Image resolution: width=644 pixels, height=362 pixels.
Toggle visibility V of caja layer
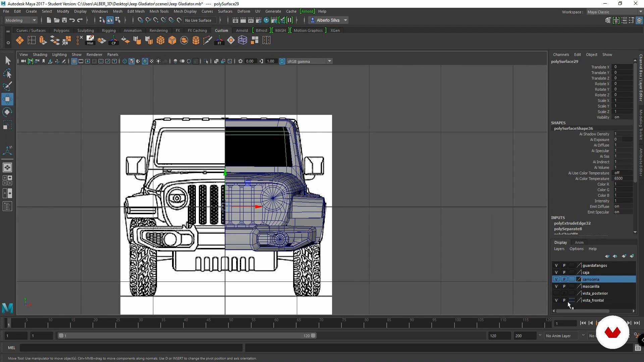tap(556, 273)
